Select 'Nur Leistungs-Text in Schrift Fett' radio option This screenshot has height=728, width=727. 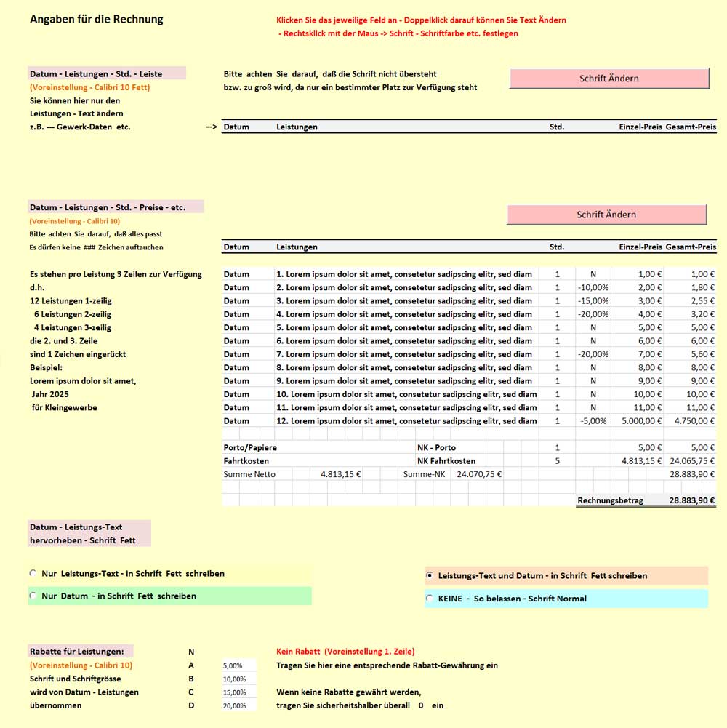pyautogui.click(x=33, y=574)
